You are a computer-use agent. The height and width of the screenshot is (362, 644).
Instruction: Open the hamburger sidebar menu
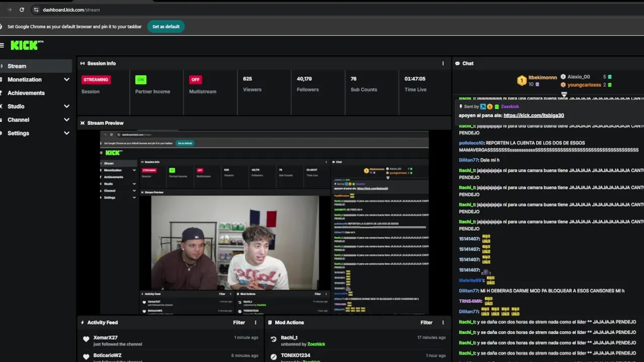pos(2,45)
